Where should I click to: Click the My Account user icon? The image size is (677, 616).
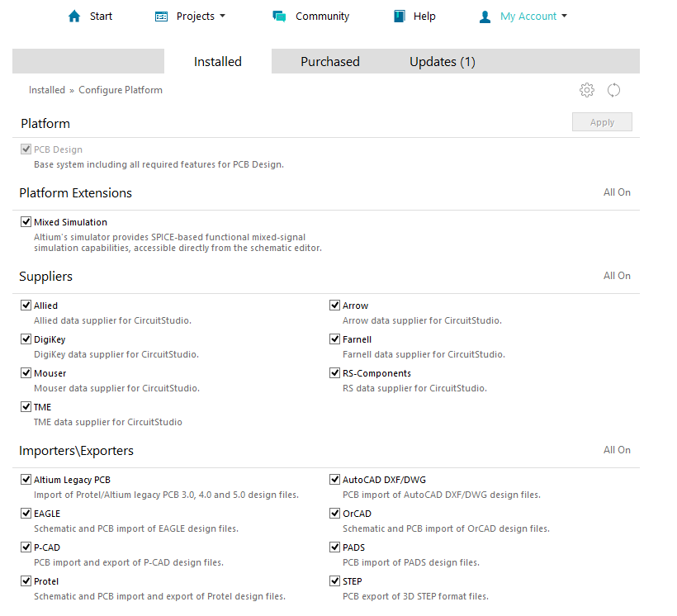[485, 17]
